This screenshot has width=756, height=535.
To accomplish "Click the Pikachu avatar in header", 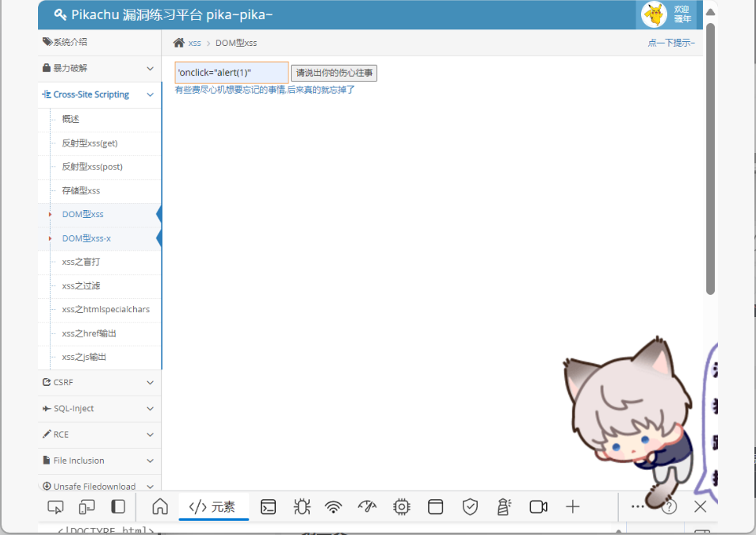I will coord(654,14).
